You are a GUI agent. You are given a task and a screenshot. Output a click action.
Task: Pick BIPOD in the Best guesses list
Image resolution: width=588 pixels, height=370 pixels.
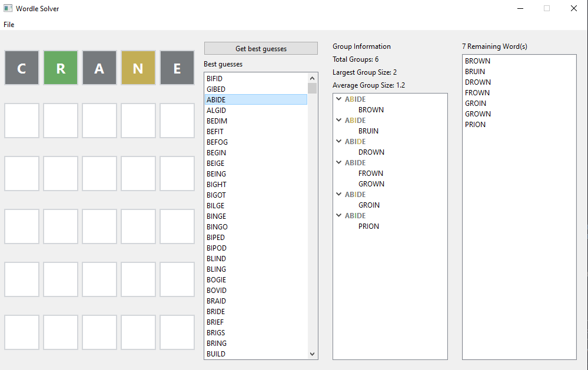256,248
